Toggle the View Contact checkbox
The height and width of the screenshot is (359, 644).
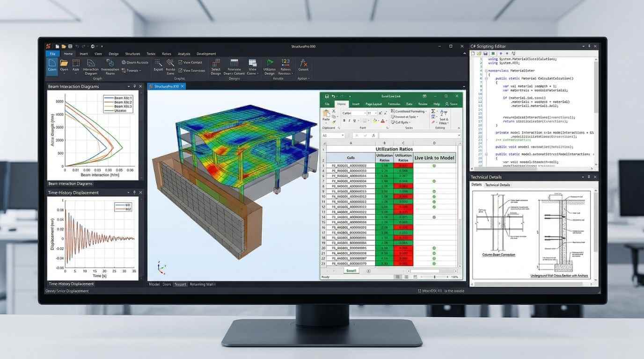[181, 62]
